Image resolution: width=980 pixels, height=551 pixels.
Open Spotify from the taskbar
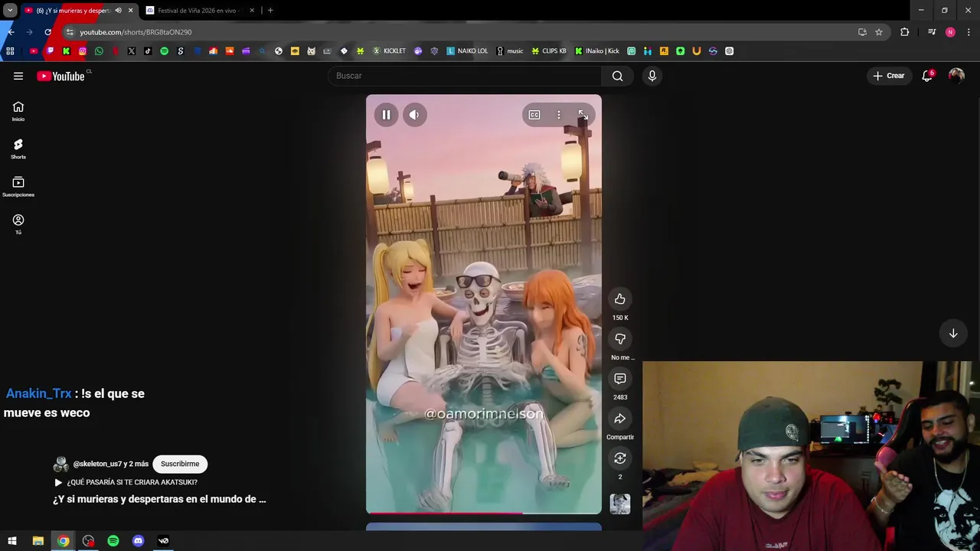point(113,541)
